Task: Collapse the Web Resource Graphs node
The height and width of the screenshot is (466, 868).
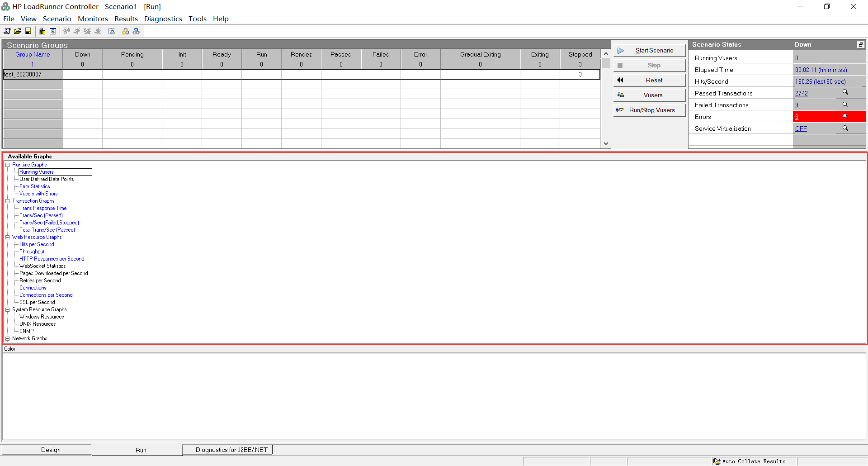Action: click(8, 237)
